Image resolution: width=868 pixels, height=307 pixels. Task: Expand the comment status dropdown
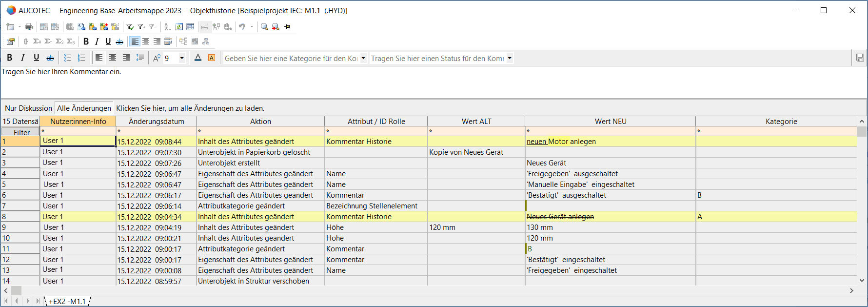tap(510, 58)
